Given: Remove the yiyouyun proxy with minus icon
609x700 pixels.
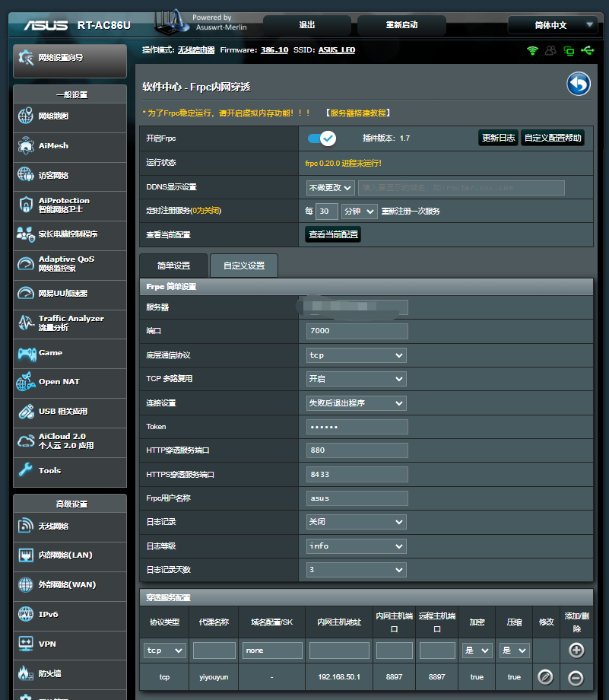Looking at the screenshot, I should point(576,678).
